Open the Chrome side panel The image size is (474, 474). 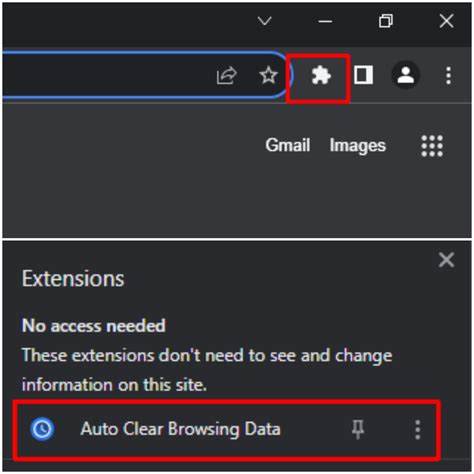(x=363, y=75)
